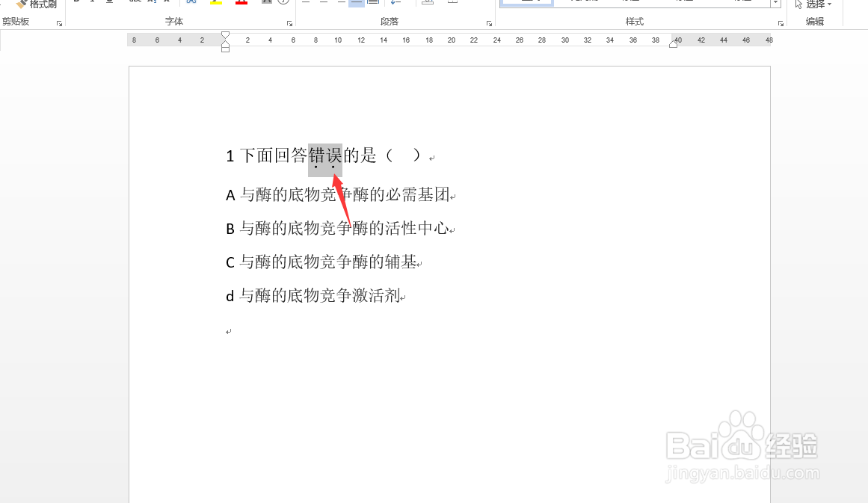The width and height of the screenshot is (868, 503).
Task: Click option d 与酶的底物竞争激活剂
Action: click(x=313, y=296)
